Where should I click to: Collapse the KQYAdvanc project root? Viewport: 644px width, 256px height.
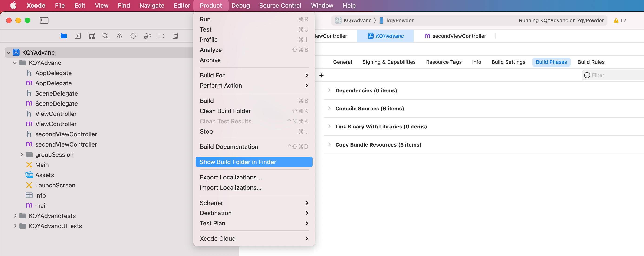click(8, 52)
